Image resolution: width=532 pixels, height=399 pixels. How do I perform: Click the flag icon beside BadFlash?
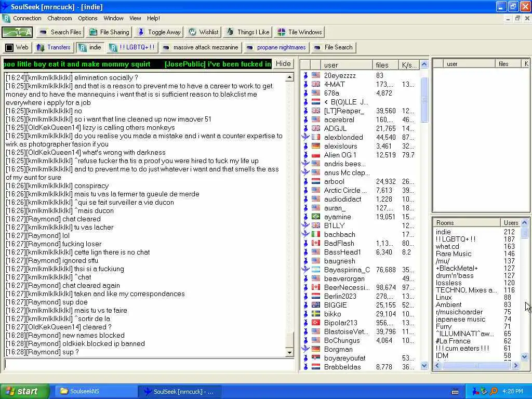(316, 243)
